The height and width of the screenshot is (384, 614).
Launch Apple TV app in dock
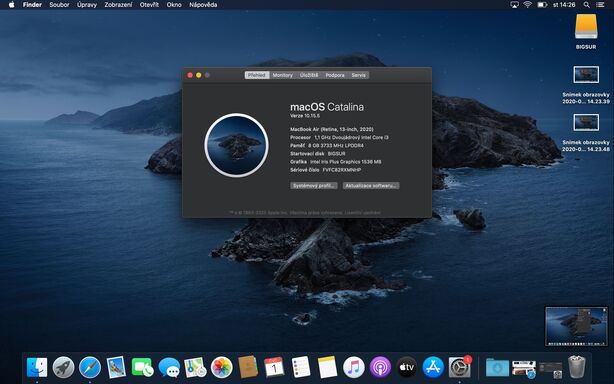click(406, 368)
